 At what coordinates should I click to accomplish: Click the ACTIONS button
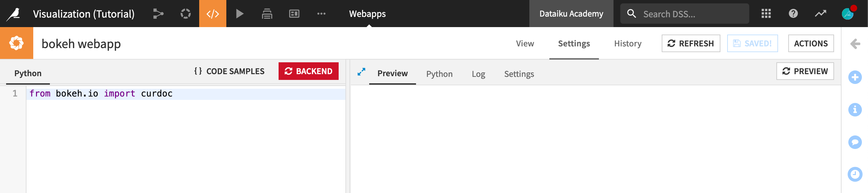811,44
